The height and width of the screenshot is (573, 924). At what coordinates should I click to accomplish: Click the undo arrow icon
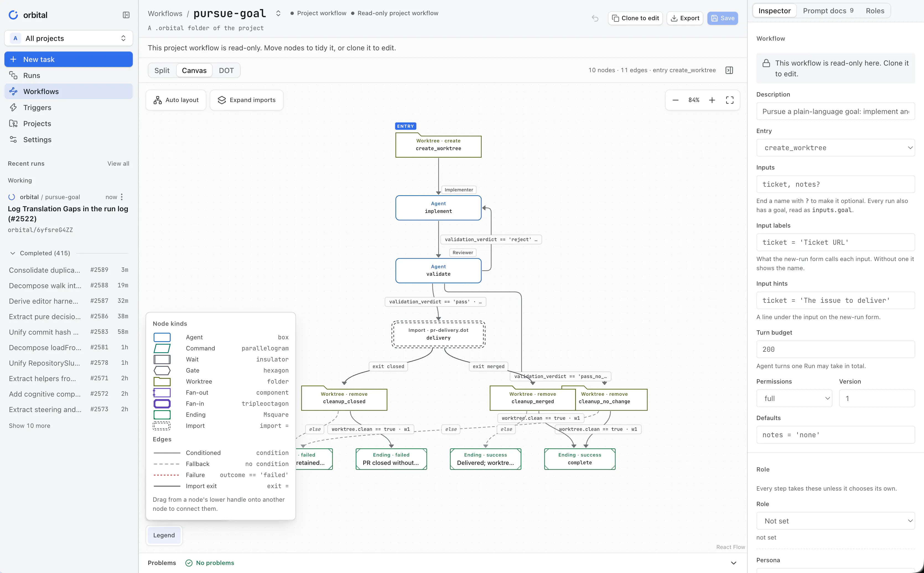tap(595, 18)
